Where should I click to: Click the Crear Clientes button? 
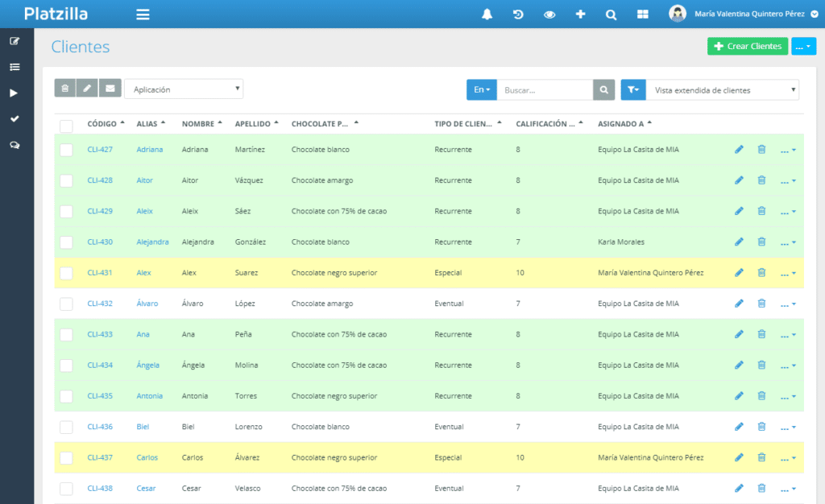(x=748, y=47)
